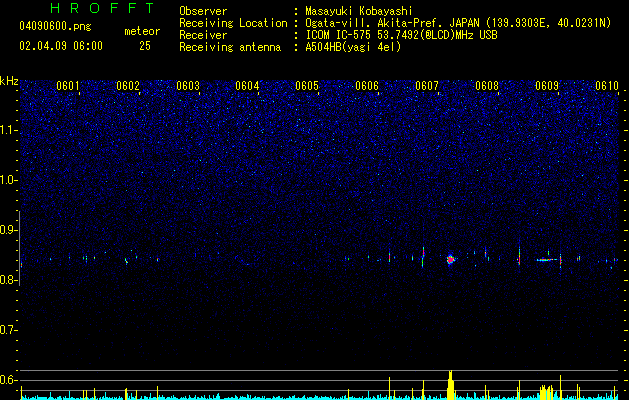
Task: Click the 0608 time marker
Action: (487, 86)
